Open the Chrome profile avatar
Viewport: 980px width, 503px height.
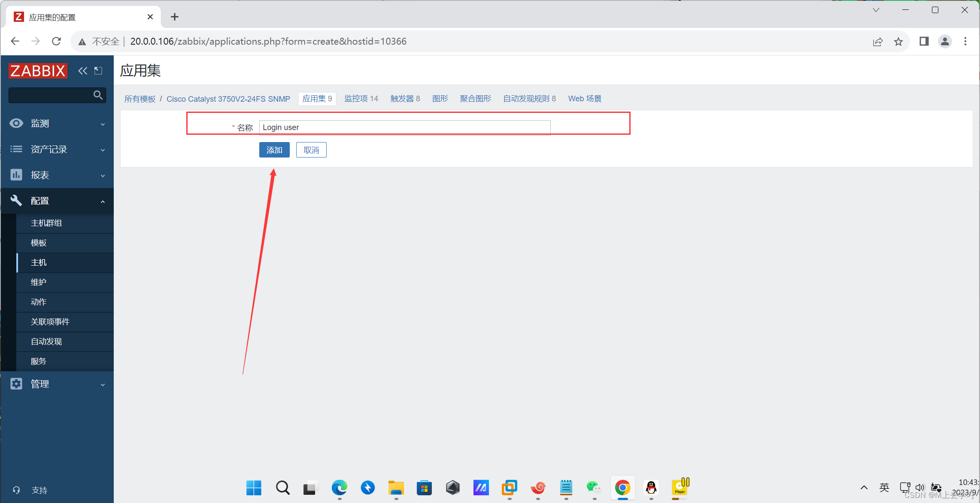(x=945, y=41)
